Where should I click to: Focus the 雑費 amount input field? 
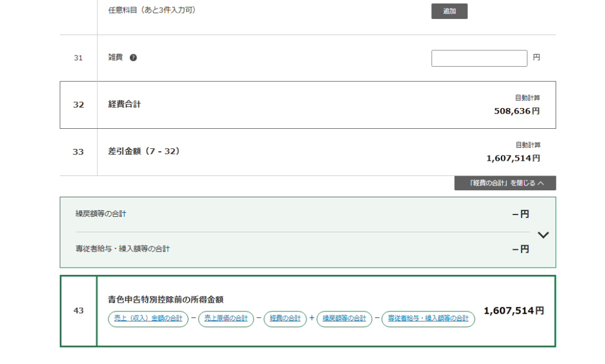tap(479, 58)
